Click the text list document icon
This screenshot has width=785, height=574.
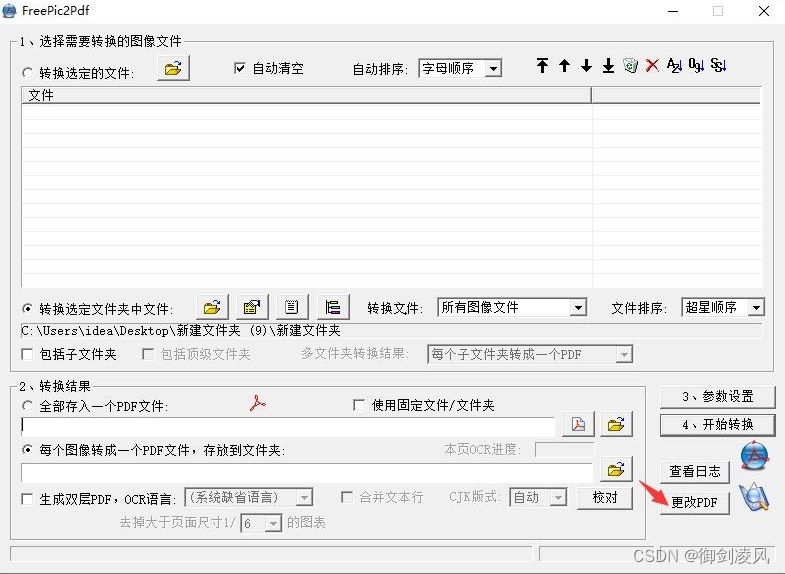pos(292,307)
